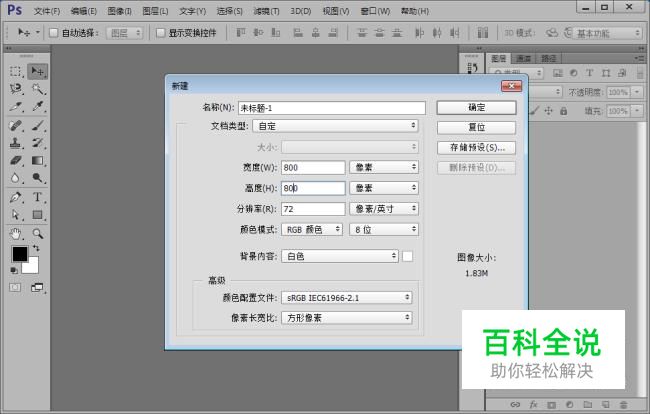
Task: Select the Dodge tool
Action: (x=37, y=178)
